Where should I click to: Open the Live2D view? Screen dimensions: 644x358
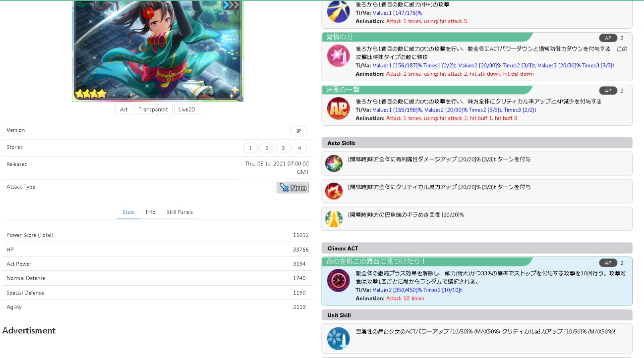point(187,109)
